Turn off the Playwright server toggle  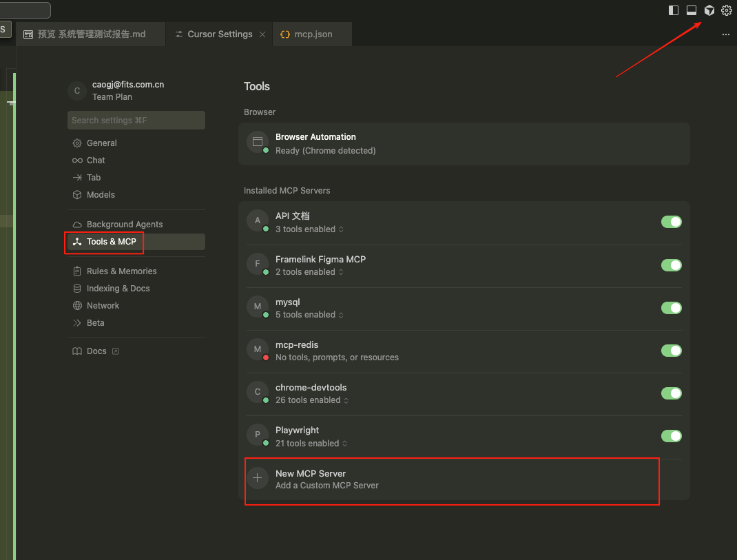click(671, 436)
